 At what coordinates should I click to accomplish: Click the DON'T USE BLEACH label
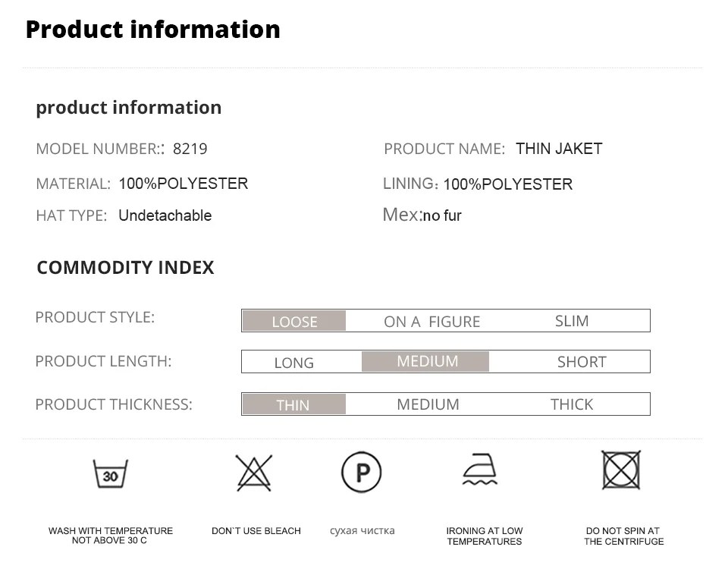tap(256, 531)
